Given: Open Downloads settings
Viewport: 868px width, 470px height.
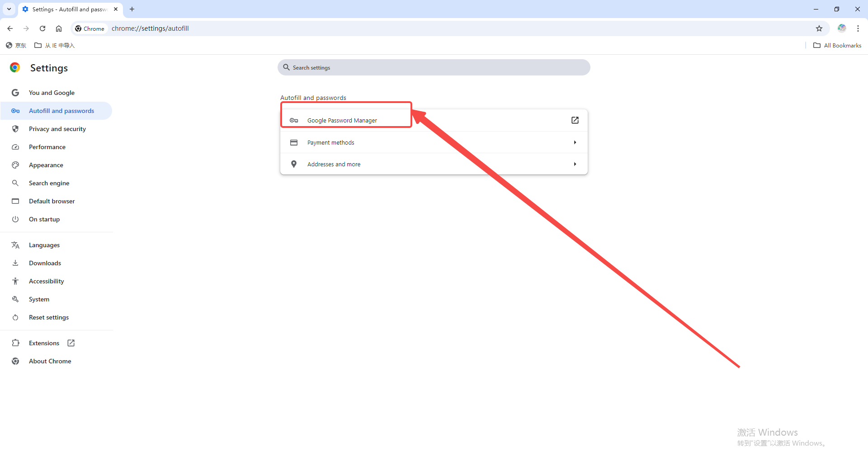Looking at the screenshot, I should point(57,263).
